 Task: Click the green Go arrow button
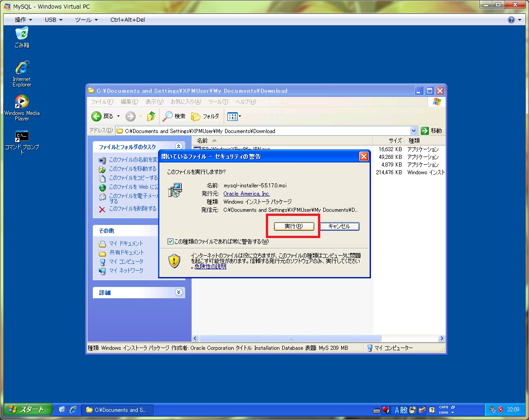[424, 131]
